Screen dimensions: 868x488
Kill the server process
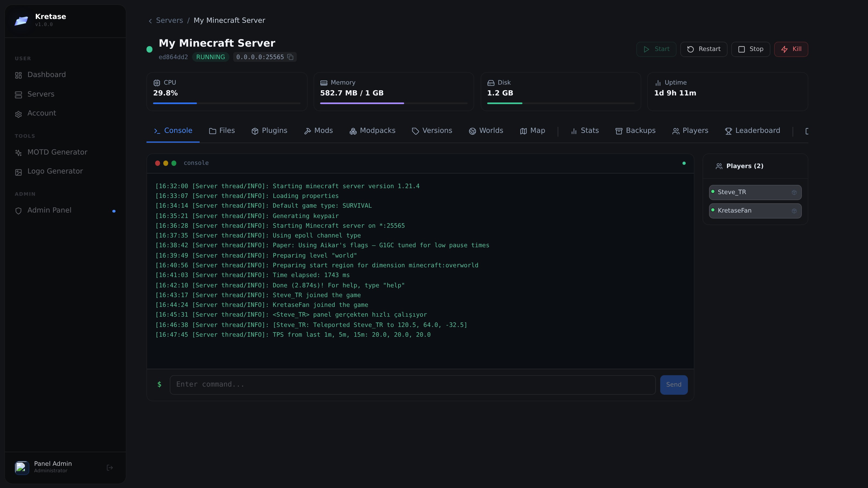click(791, 49)
